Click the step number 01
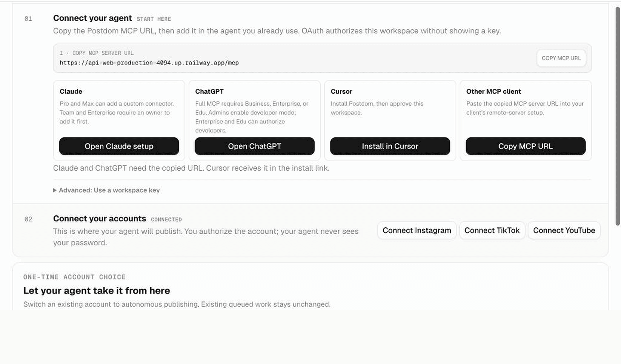Image resolution: width=621 pixels, height=364 pixels. pyautogui.click(x=28, y=19)
